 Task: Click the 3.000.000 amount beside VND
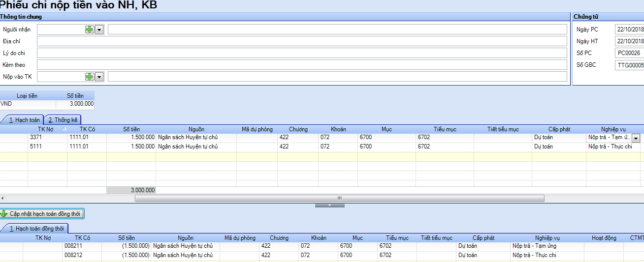tap(75, 104)
